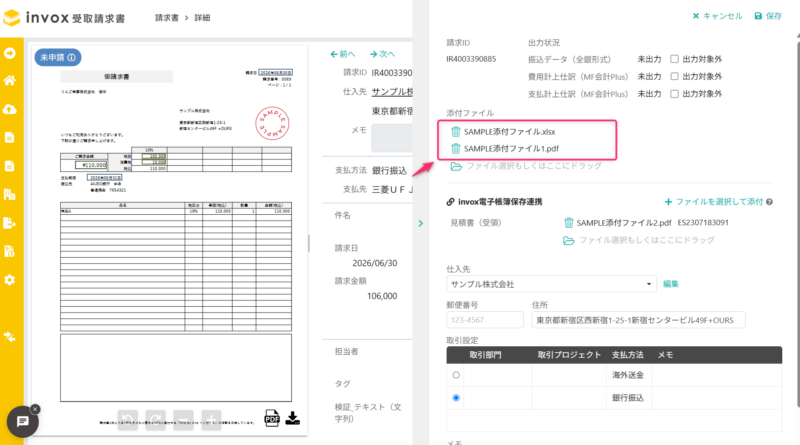Open the building icon in the sidebar
This screenshot has width=800, height=445.
point(10,194)
